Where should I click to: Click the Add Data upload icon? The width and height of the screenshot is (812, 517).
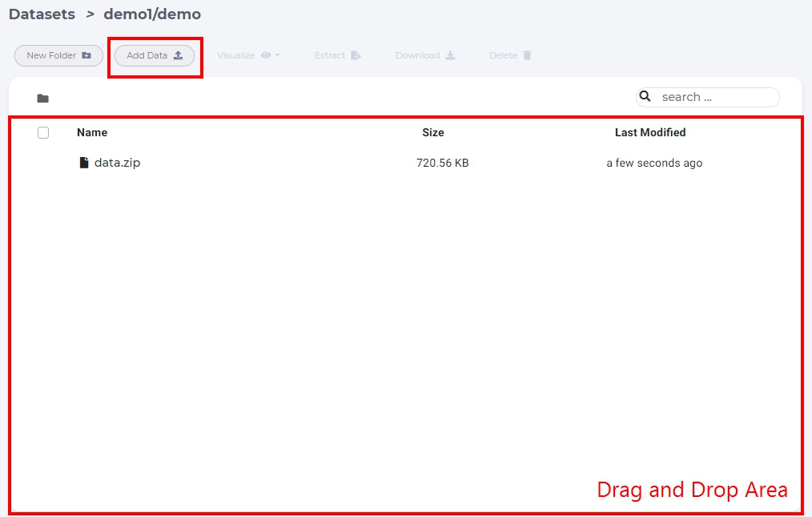tap(178, 55)
